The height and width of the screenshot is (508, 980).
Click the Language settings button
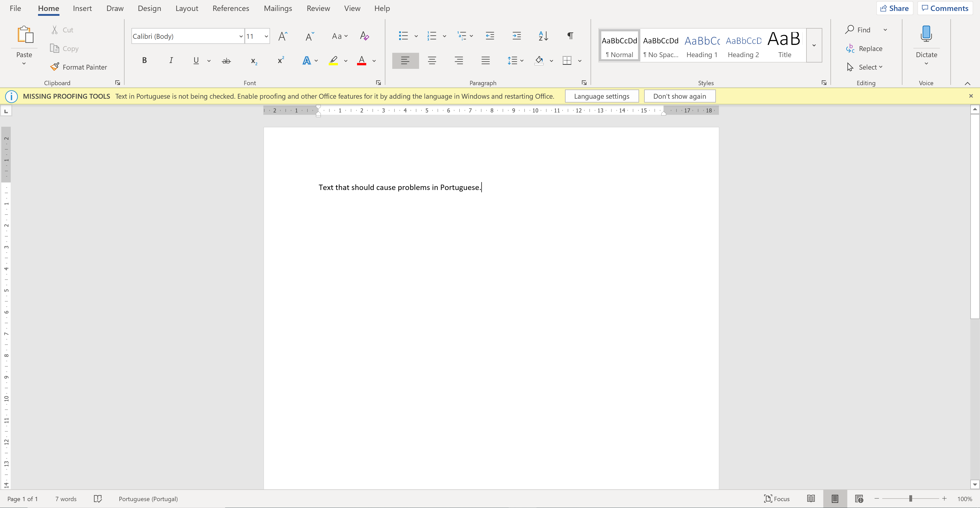602,96
